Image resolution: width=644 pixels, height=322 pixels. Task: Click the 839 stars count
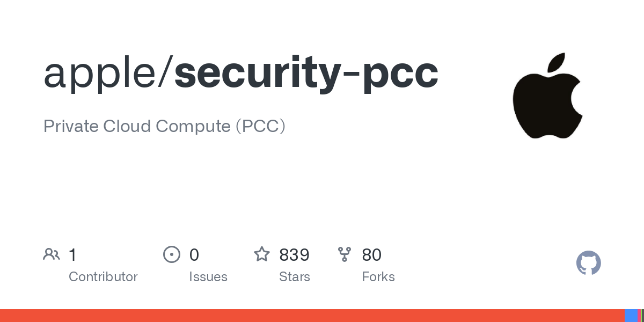[x=294, y=255]
